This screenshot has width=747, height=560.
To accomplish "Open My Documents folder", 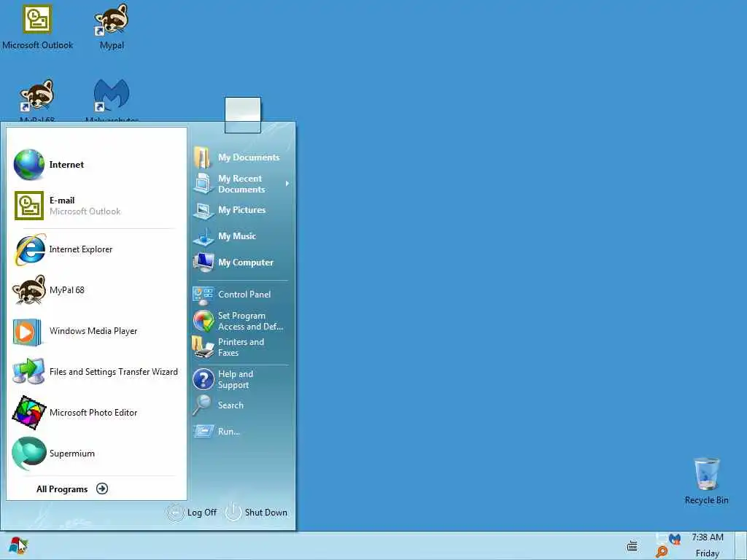I will tap(241, 157).
